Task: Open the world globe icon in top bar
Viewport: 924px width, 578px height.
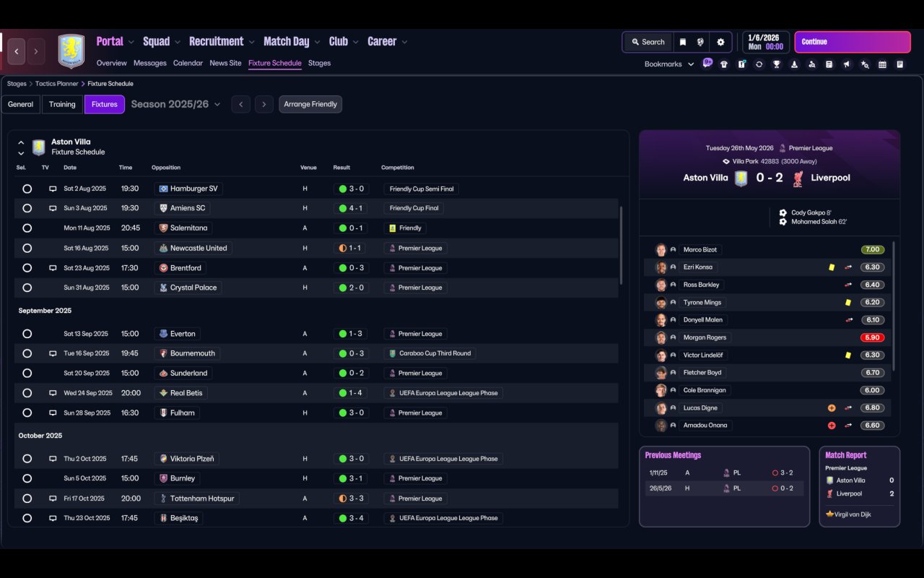Action: (700, 42)
